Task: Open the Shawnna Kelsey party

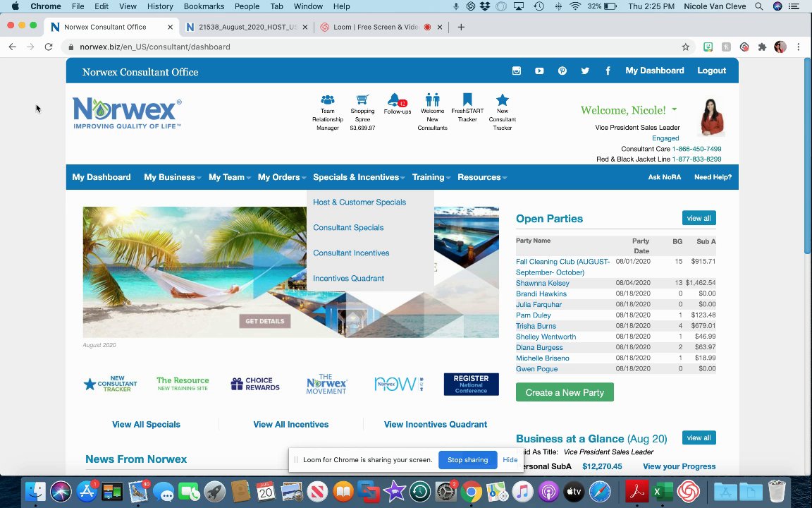Action: pos(542,283)
